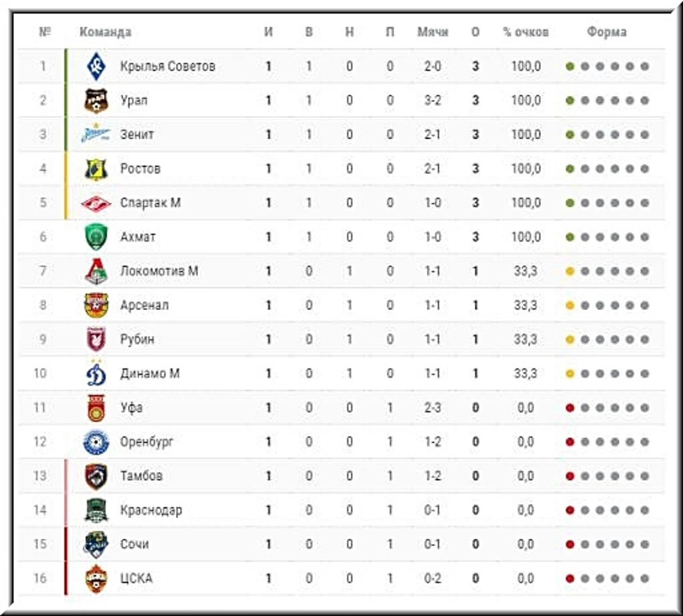
Task: Open the Рубин team name link
Action: point(137,339)
